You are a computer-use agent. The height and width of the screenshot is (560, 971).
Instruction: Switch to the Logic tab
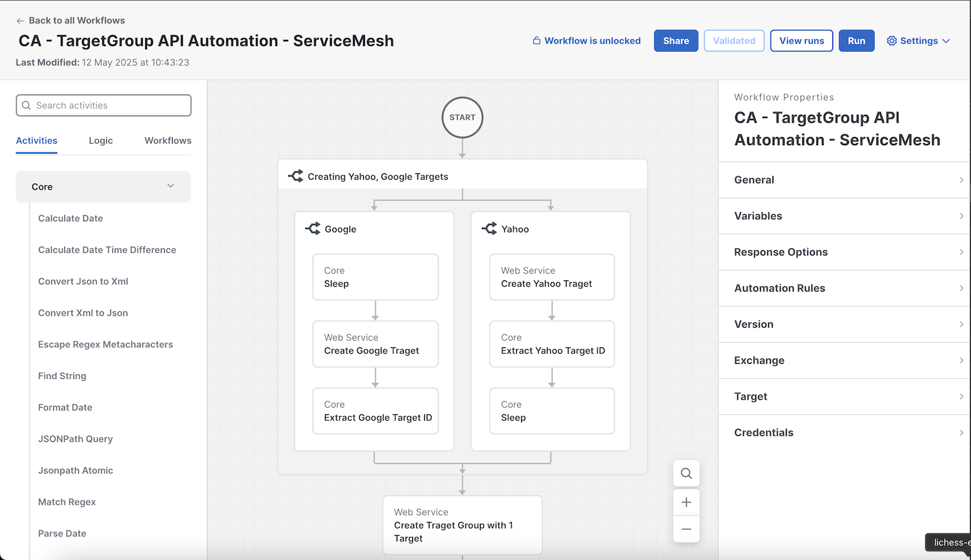(100, 140)
